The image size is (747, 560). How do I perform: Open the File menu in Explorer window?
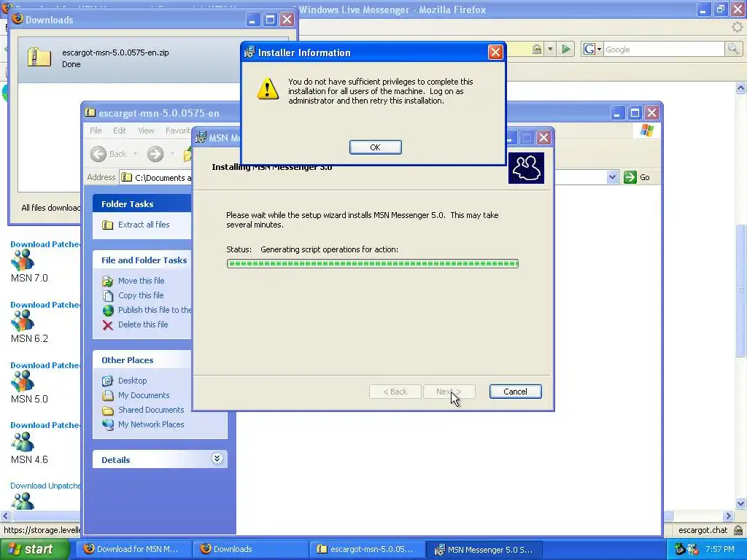(x=96, y=131)
